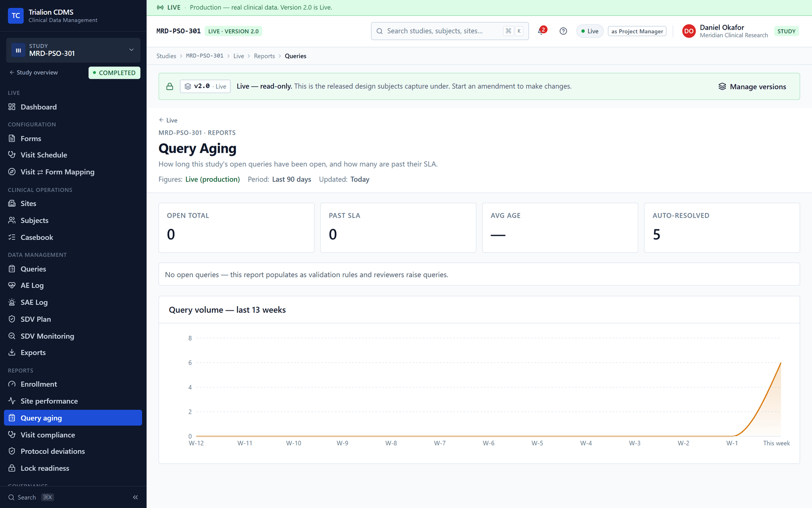The width and height of the screenshot is (812, 508).
Task: Open Site performance report
Action: coord(73,401)
